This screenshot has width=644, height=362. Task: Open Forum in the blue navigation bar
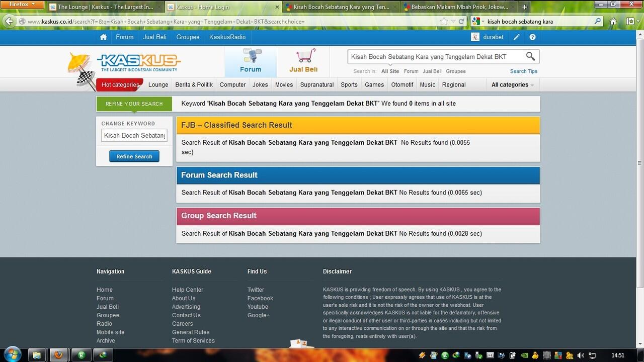pyautogui.click(x=125, y=37)
